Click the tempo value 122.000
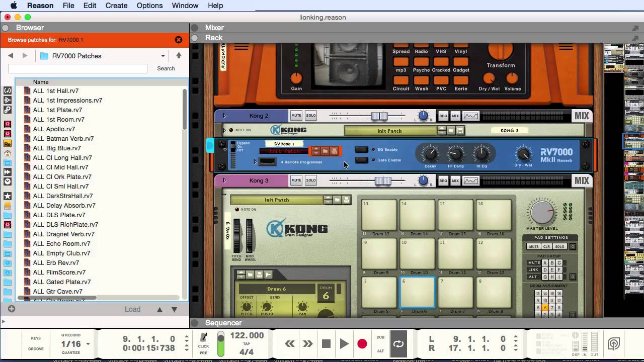This screenshot has width=644, height=362. (247, 335)
